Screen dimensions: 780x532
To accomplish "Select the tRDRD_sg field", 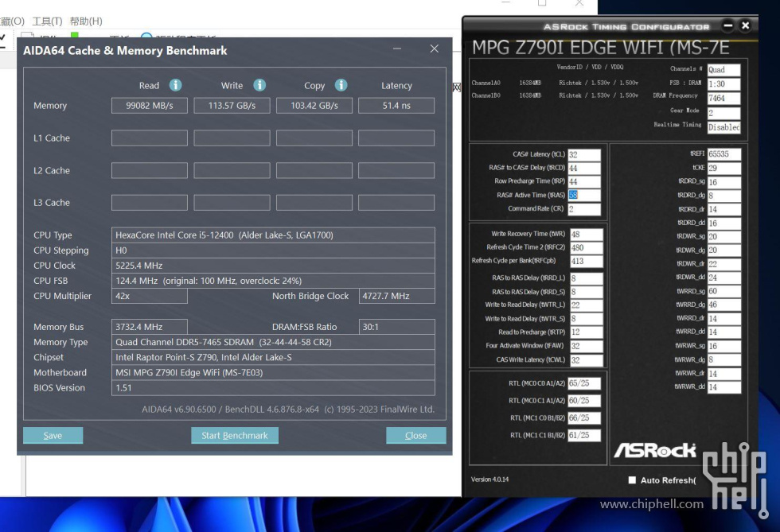I will [x=724, y=182].
